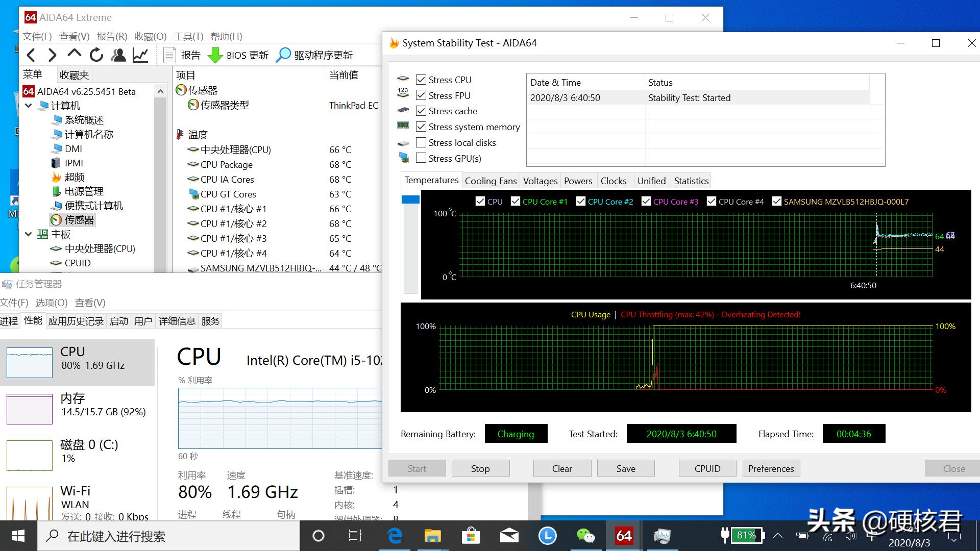The image size is (980, 551).
Task: Uncheck the Stress cache checkbox
Action: (x=421, y=111)
